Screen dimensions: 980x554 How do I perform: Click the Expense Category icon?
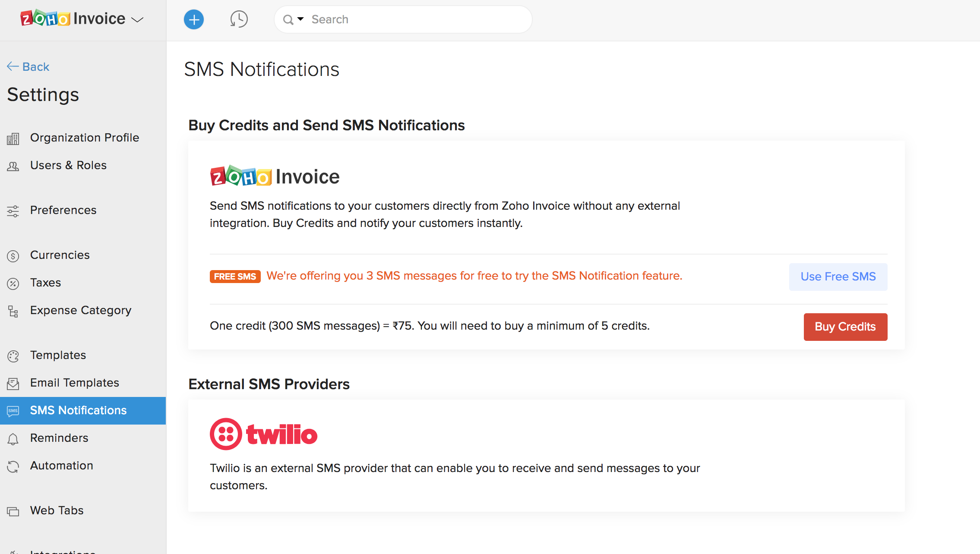point(13,311)
